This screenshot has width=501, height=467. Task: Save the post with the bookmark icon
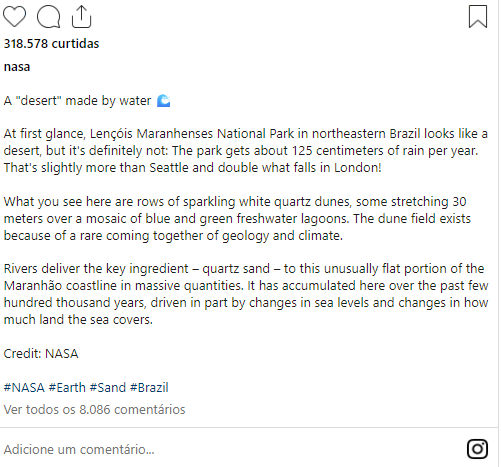(478, 16)
